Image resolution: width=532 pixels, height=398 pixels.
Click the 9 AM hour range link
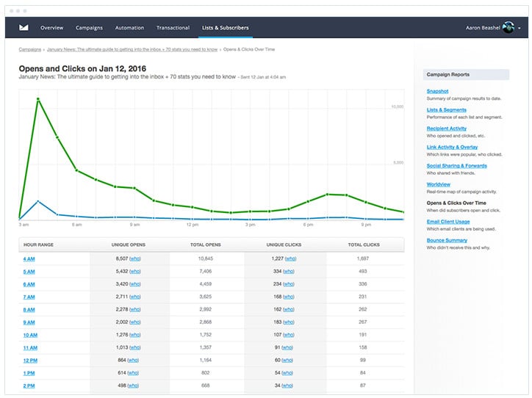click(29, 322)
